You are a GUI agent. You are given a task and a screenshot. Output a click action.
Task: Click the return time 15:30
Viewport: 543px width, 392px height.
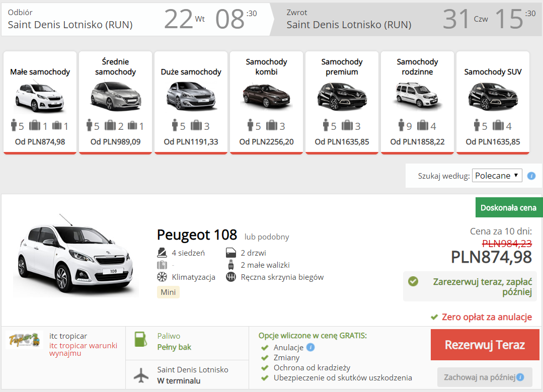click(515, 19)
